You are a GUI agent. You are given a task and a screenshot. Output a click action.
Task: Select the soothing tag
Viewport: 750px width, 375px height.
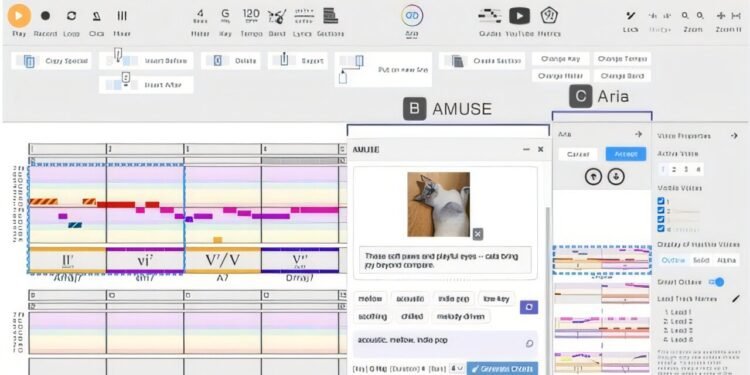click(x=373, y=316)
